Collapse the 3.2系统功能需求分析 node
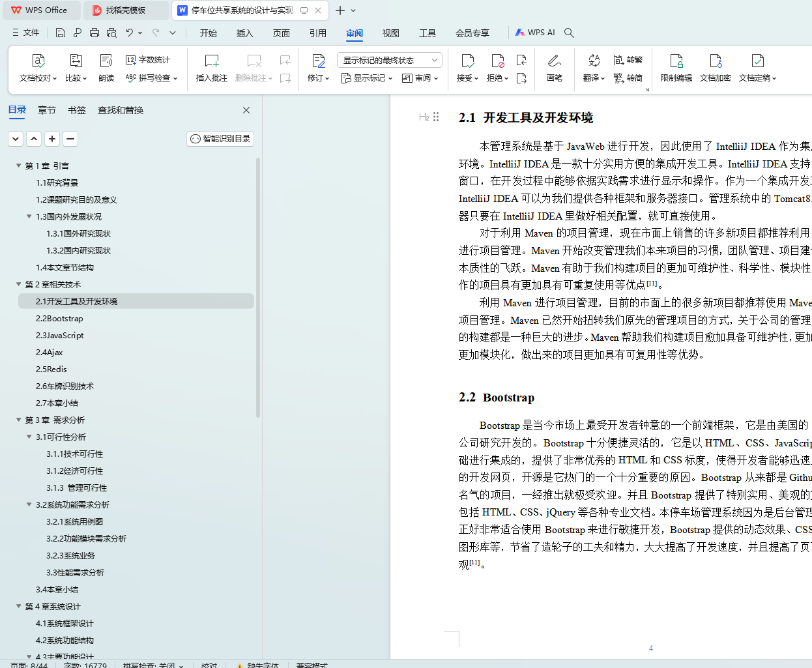This screenshot has height=668, width=812. point(29,504)
